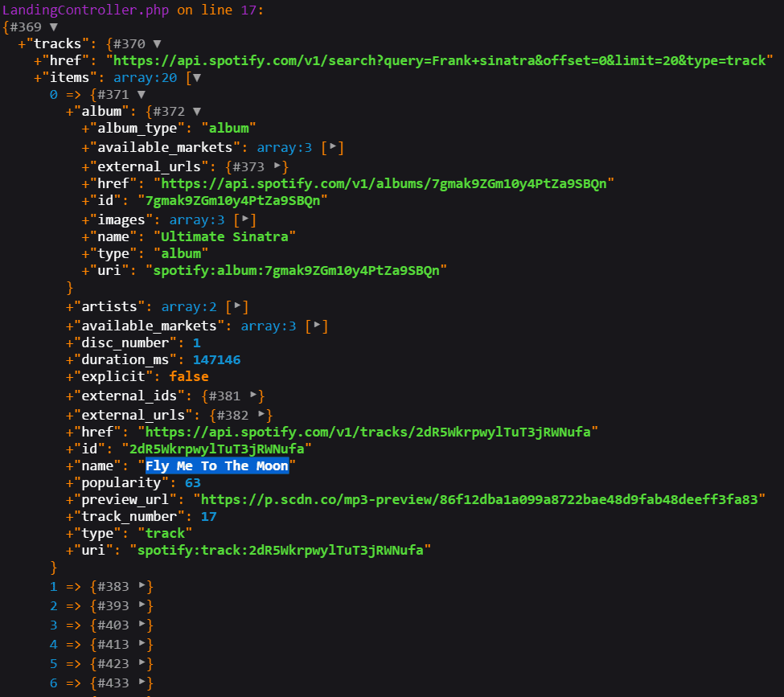Expand item 4 object #413
Viewport: 784px width, 697px height.
[x=142, y=643]
